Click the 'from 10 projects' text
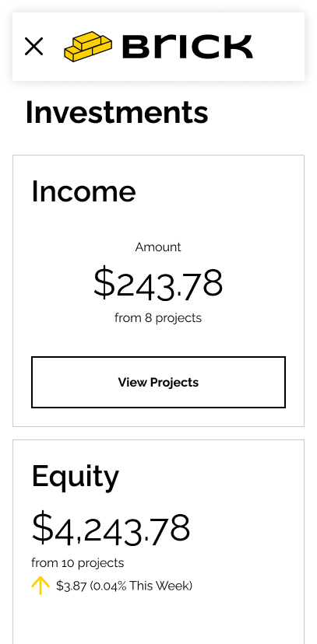317x644 pixels. coord(78,562)
